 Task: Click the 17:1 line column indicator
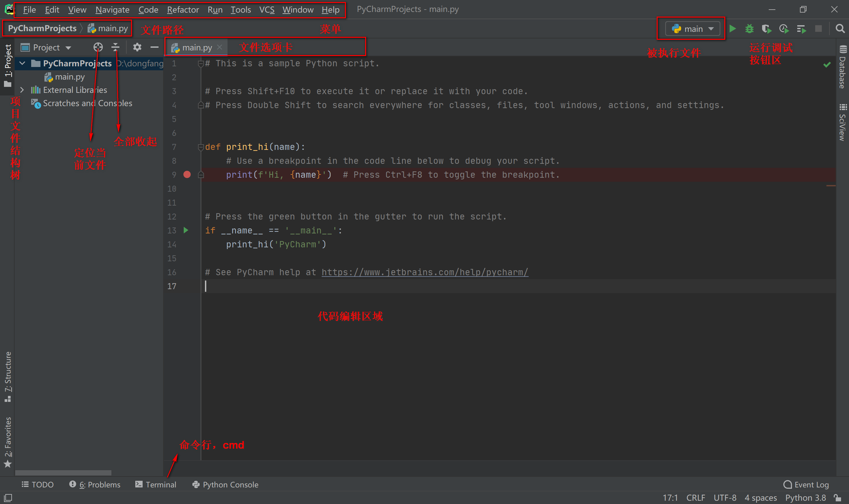click(670, 498)
